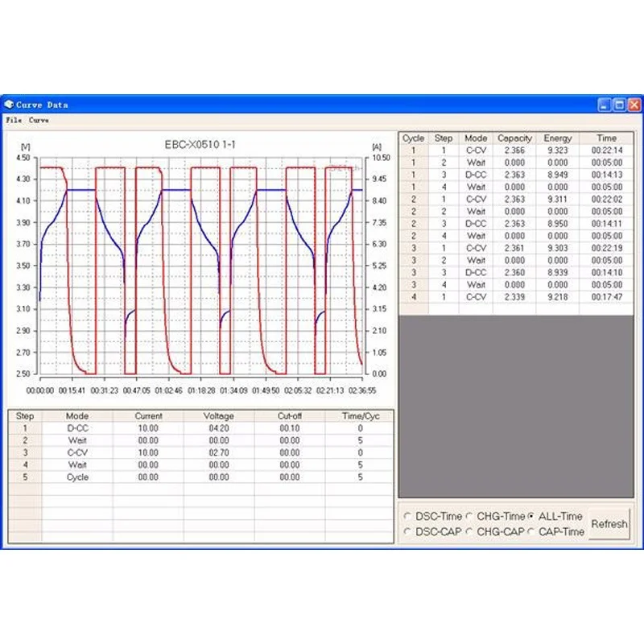This screenshot has width=644, height=644.
Task: Select the DSC-CAP radio option
Action: pos(407,531)
